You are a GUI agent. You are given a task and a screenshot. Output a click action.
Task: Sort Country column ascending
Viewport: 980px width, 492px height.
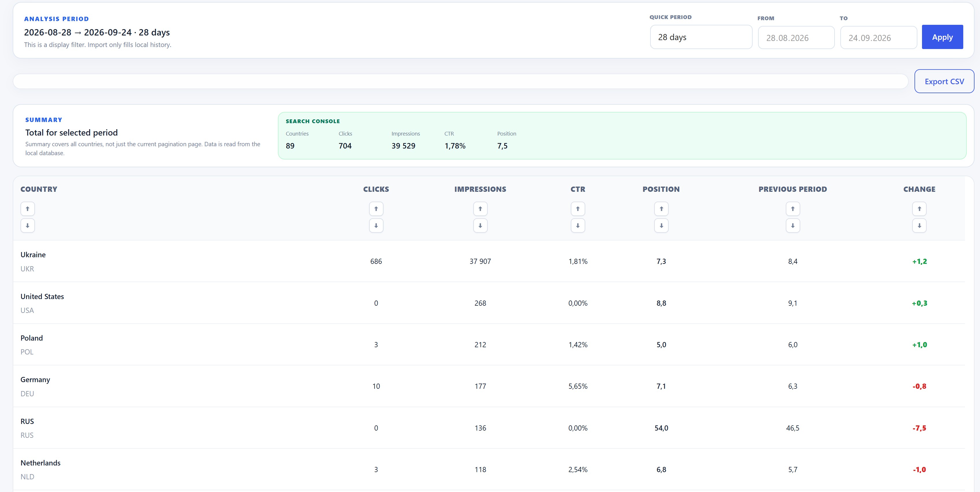pyautogui.click(x=27, y=209)
